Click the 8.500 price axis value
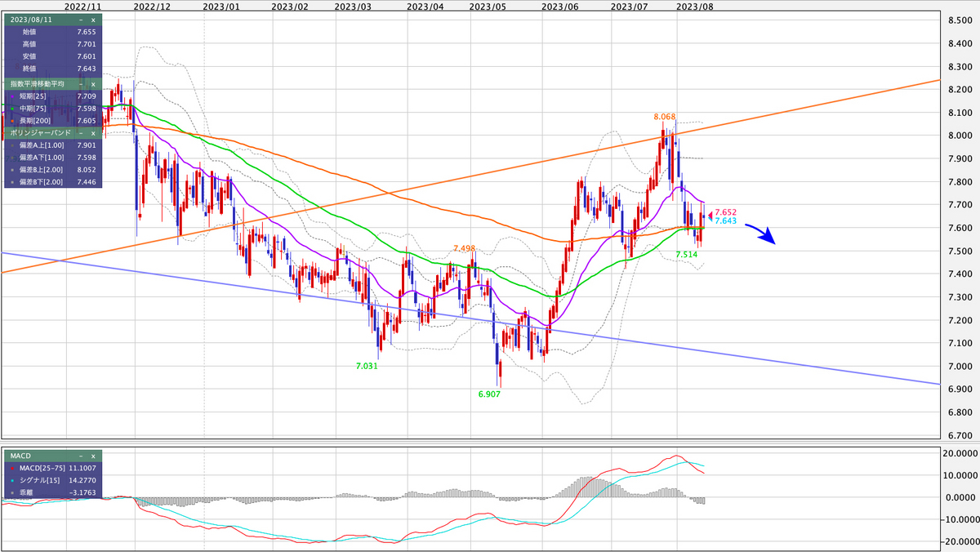This screenshot has height=552, width=980. click(x=959, y=20)
